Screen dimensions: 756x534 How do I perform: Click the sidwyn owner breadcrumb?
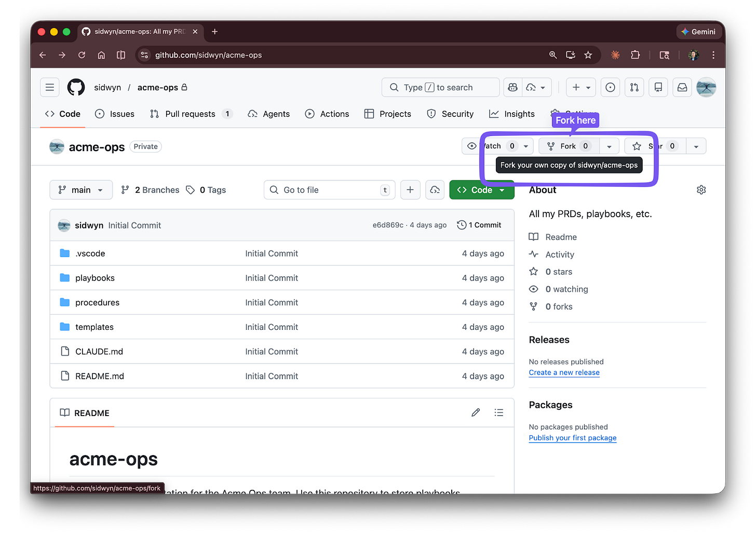click(107, 87)
